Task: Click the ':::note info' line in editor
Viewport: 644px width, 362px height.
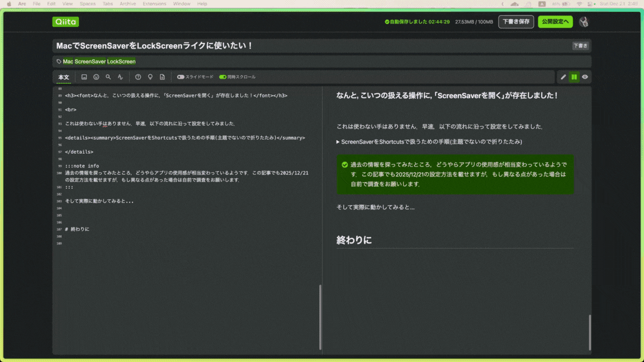Action: pyautogui.click(x=82, y=166)
